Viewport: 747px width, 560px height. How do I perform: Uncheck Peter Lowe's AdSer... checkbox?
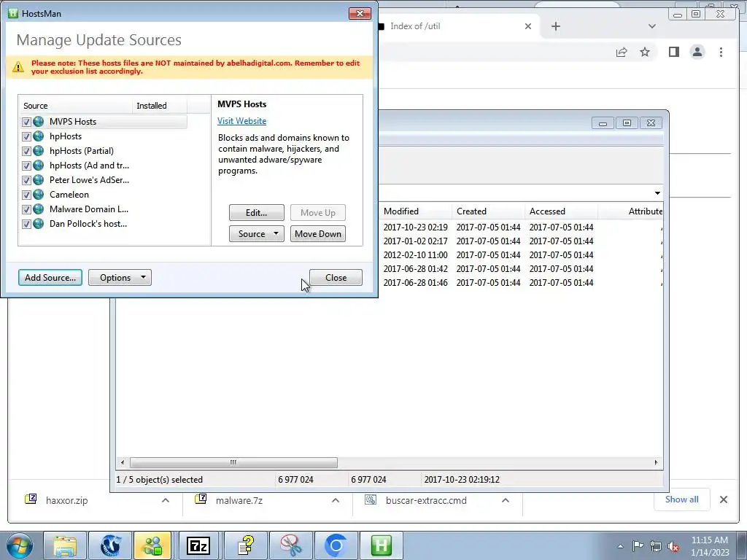click(27, 181)
